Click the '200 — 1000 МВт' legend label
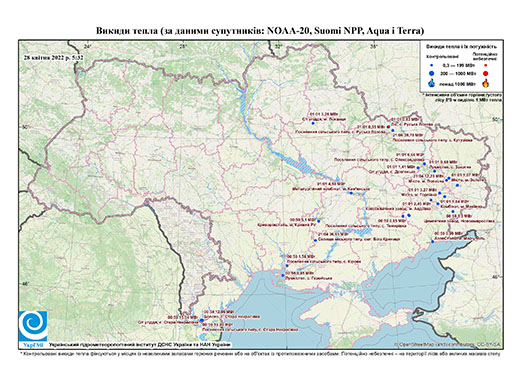The image size is (520, 368). pyautogui.click(x=459, y=73)
